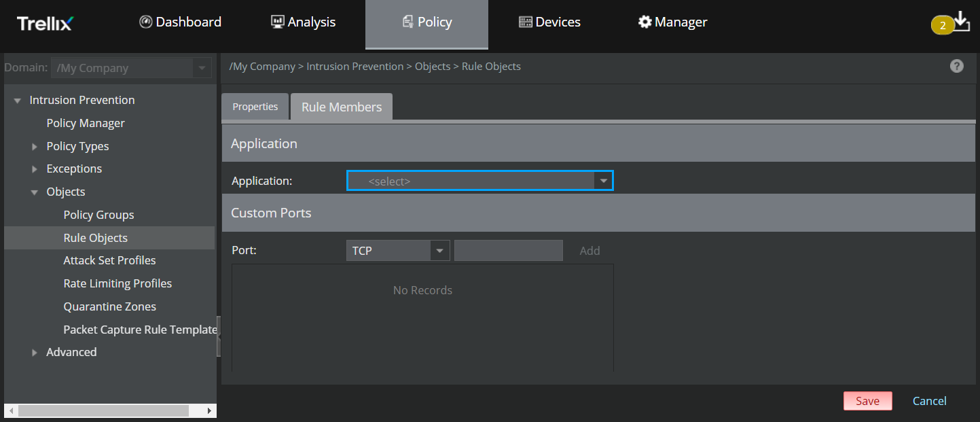The width and height of the screenshot is (980, 422).
Task: Click the sidebar scrollbar right arrow
Action: pos(209,410)
